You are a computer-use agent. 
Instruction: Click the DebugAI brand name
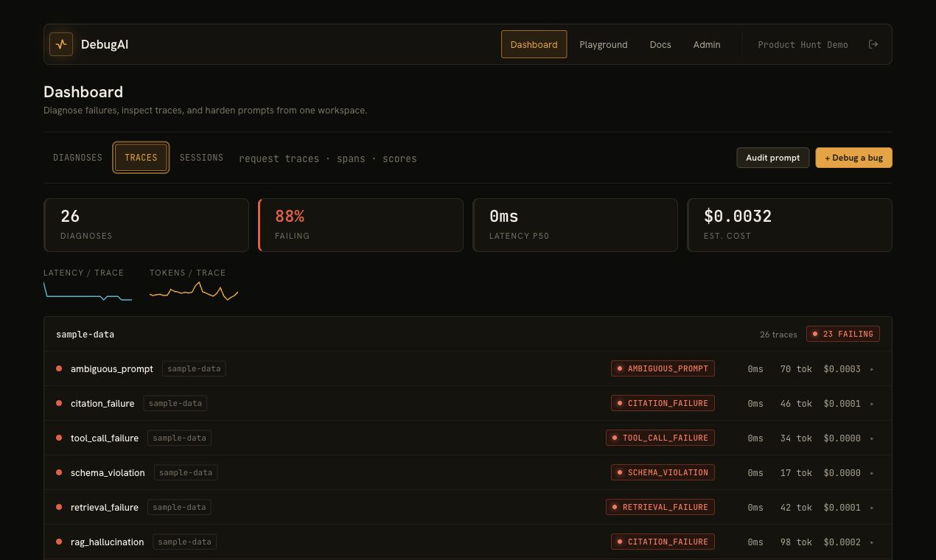(x=105, y=44)
